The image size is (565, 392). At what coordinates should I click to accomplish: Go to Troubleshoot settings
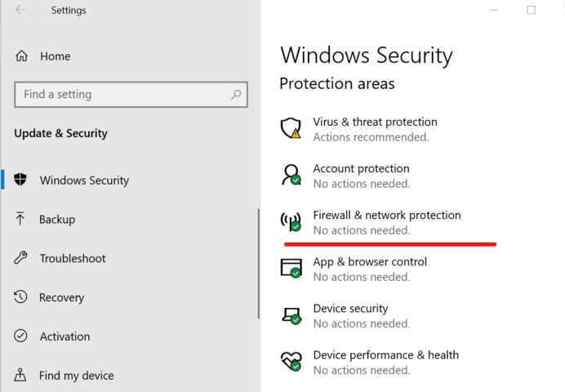[73, 258]
